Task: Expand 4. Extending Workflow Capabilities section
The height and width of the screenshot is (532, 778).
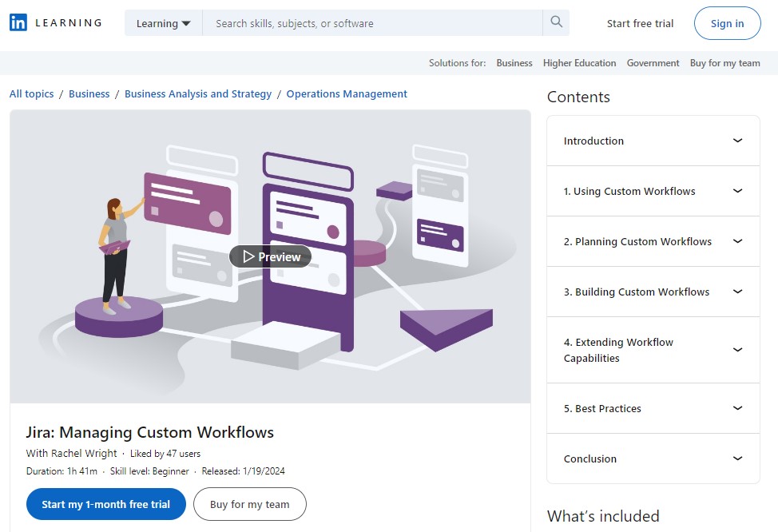Action: [x=653, y=350]
